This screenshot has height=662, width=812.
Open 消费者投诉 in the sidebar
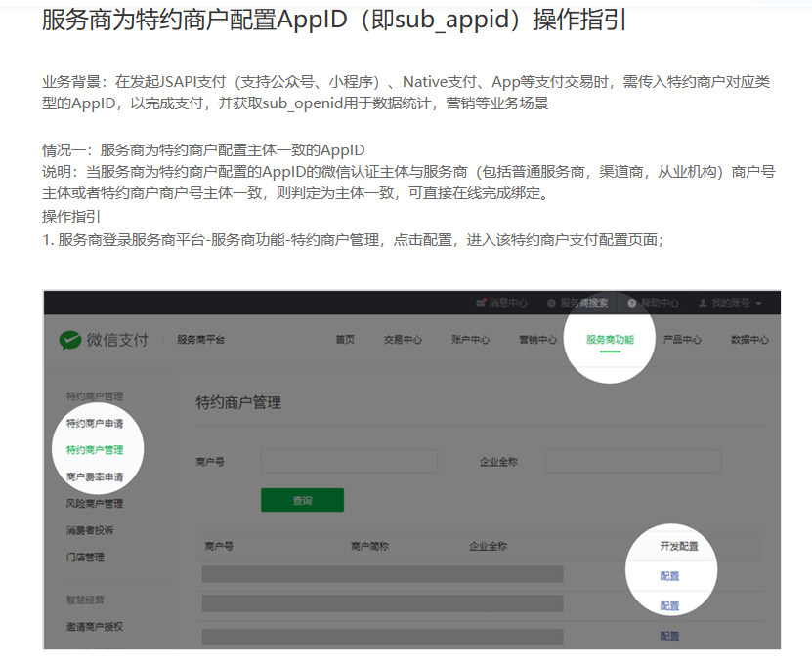[x=91, y=530]
